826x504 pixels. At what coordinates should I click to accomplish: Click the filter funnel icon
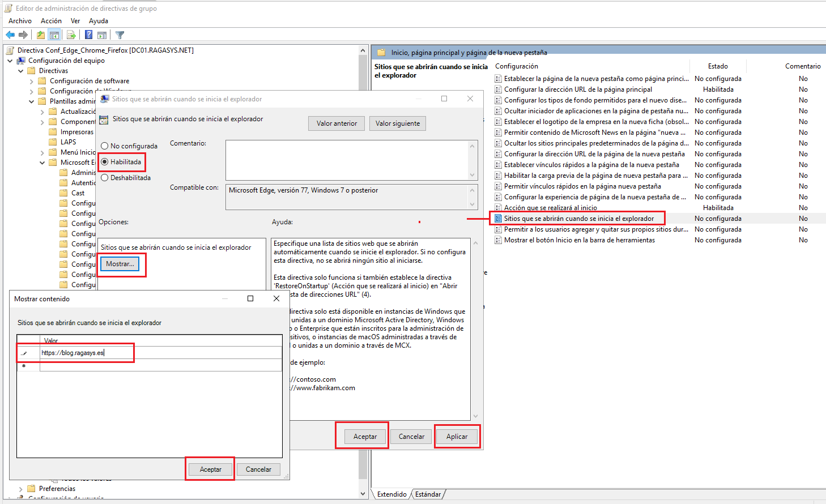coord(119,34)
